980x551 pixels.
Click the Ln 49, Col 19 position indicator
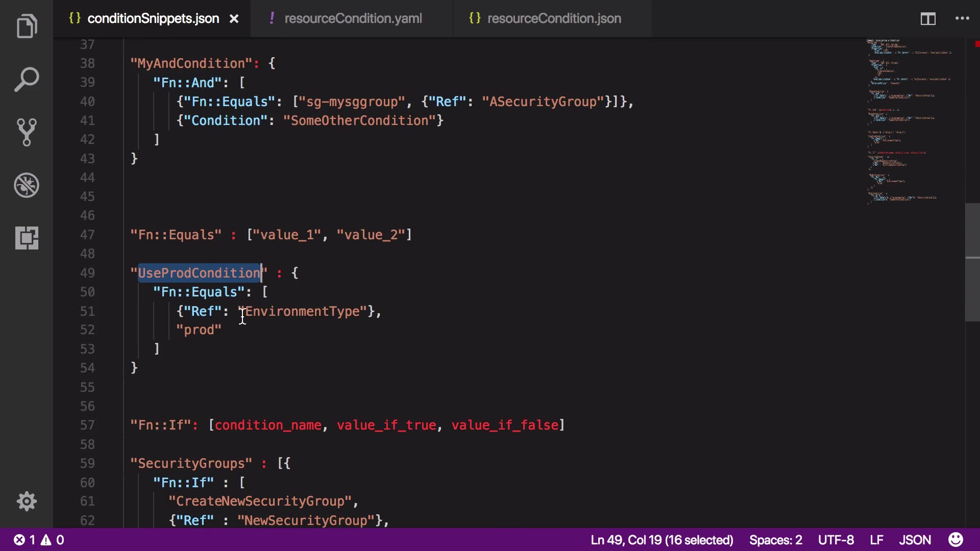(x=661, y=540)
